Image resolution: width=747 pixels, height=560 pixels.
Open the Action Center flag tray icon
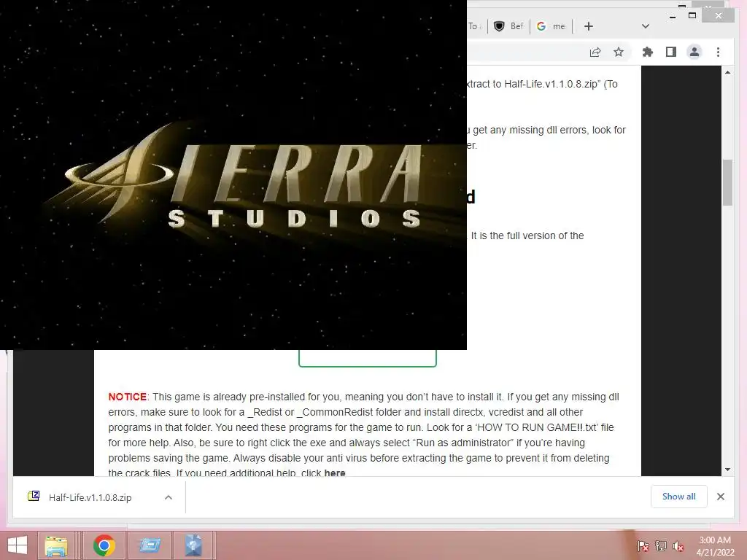[x=643, y=546]
